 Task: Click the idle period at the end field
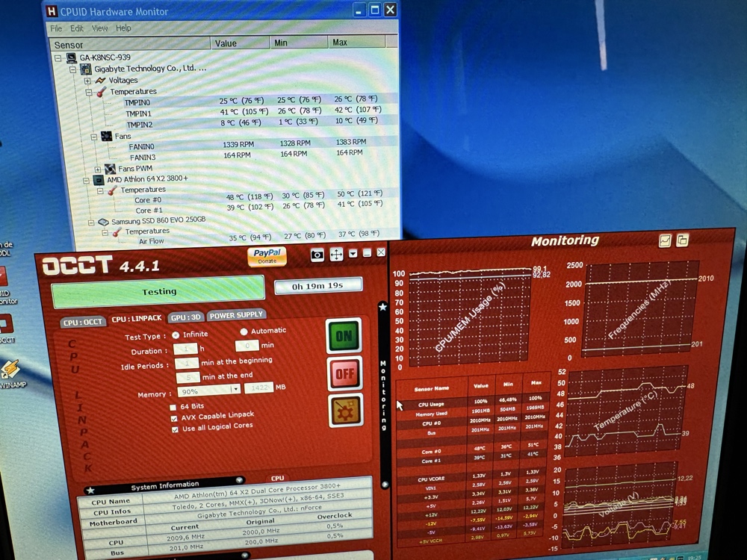(187, 378)
